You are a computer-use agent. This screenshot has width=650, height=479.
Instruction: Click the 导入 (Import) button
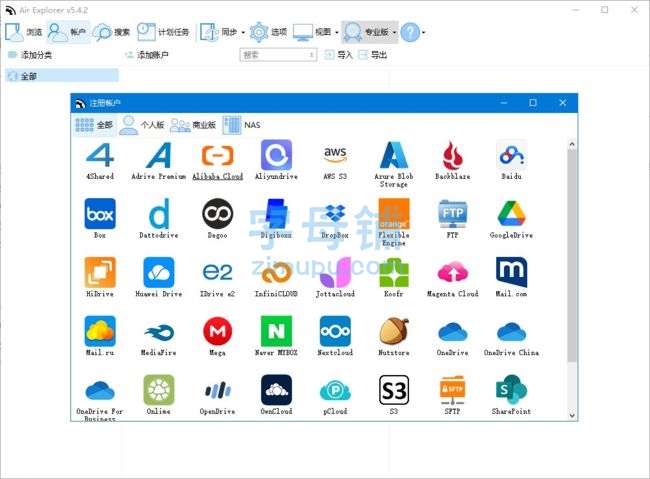click(338, 55)
